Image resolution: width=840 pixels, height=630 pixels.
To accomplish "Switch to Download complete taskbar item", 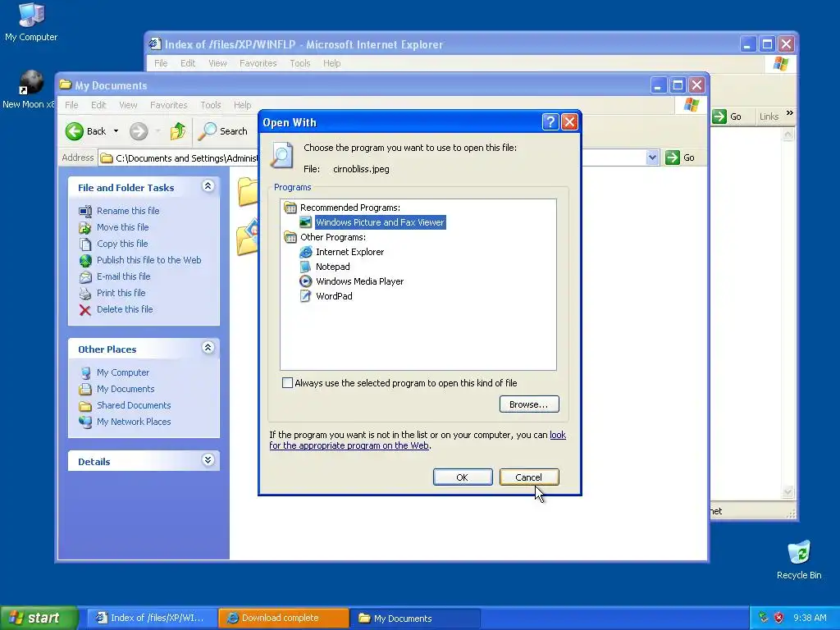I will [283, 618].
